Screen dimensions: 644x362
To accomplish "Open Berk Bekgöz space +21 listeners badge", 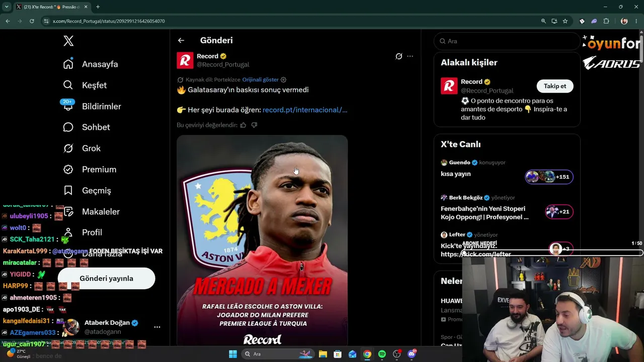I will 559,212.
